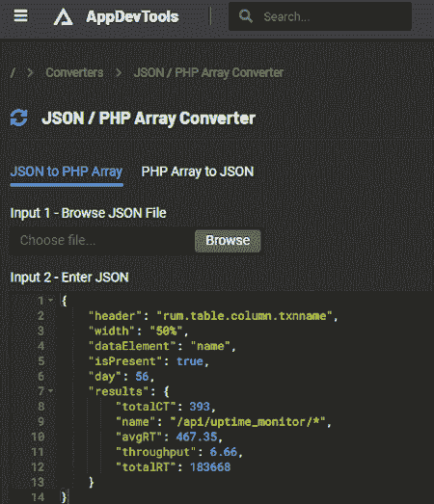
Task: Click line number 13 in gutter
Action: point(38,482)
